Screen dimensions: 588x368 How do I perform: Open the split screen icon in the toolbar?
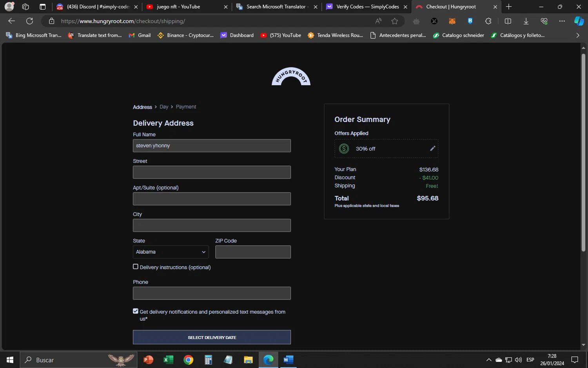(508, 21)
